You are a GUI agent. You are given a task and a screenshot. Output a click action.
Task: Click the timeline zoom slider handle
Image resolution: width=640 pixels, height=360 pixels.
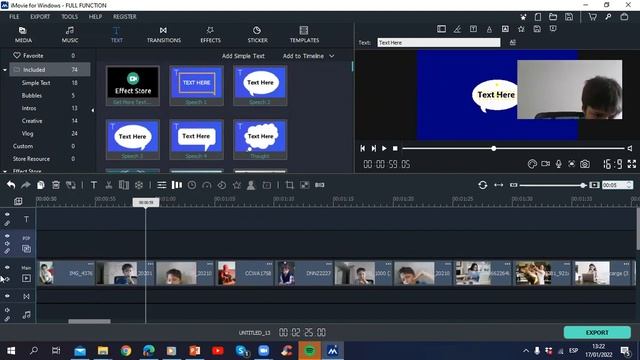pyautogui.click(x=583, y=185)
